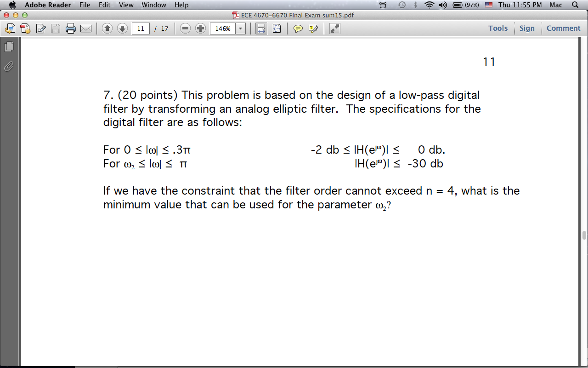Select the Print icon

[70, 29]
